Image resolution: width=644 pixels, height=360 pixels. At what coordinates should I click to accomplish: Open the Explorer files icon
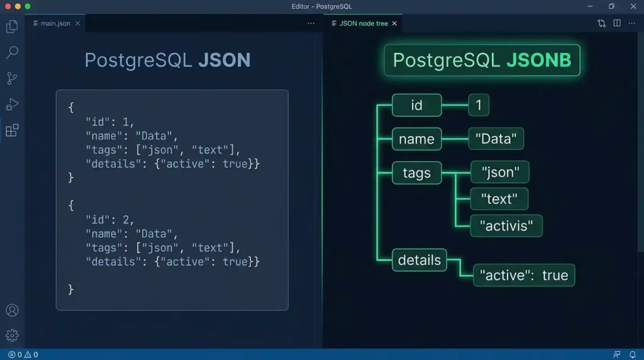[x=12, y=26]
